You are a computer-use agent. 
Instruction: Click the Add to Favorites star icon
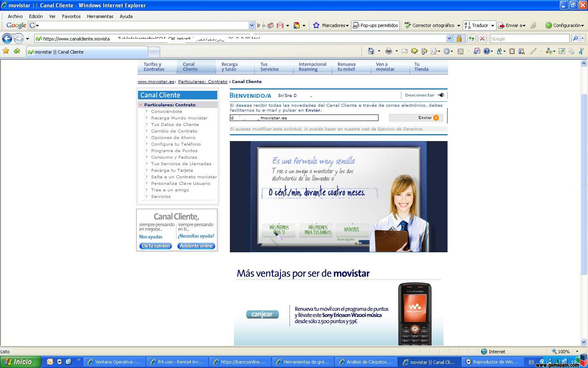point(17,51)
